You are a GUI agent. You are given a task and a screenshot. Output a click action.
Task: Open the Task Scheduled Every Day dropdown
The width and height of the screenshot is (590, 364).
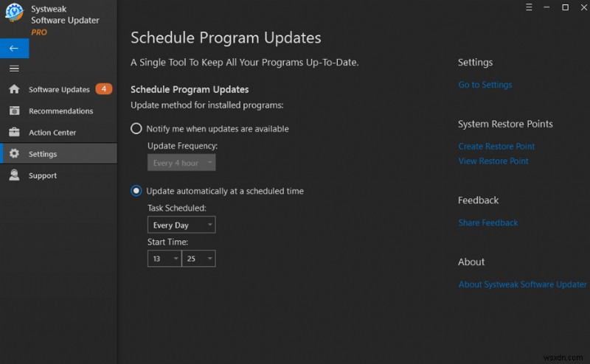pyautogui.click(x=181, y=225)
